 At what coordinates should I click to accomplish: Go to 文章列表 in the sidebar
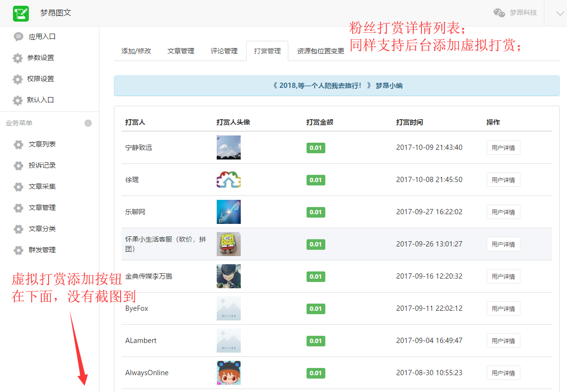(42, 144)
